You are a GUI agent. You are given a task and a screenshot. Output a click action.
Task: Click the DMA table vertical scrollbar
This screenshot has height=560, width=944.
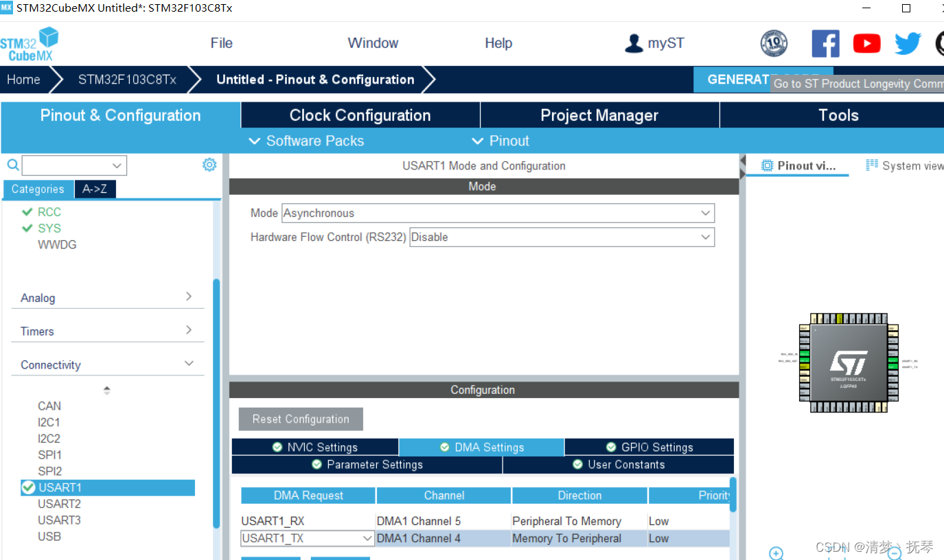pyautogui.click(x=733, y=495)
